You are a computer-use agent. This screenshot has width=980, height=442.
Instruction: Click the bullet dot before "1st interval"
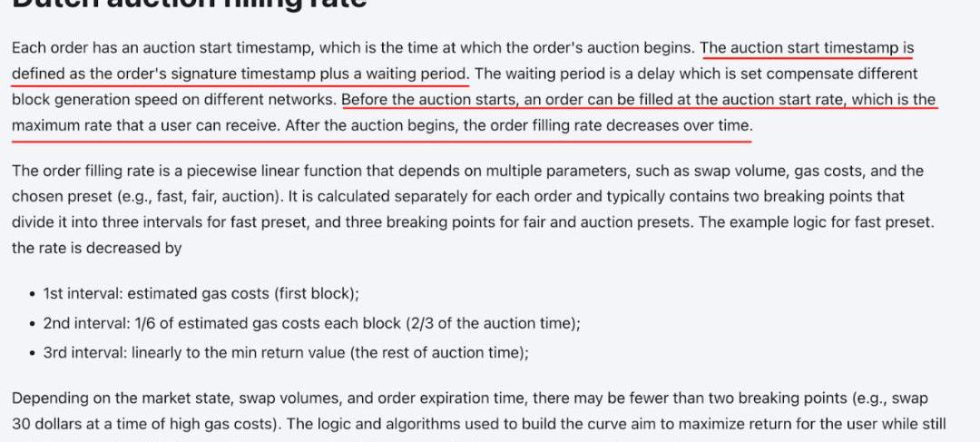click(x=32, y=294)
